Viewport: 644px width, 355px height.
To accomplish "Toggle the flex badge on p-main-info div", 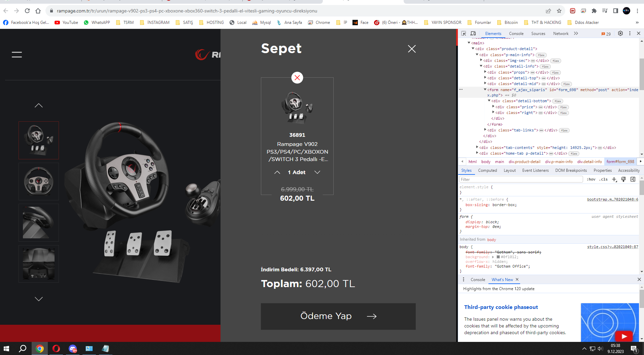I will tap(541, 55).
